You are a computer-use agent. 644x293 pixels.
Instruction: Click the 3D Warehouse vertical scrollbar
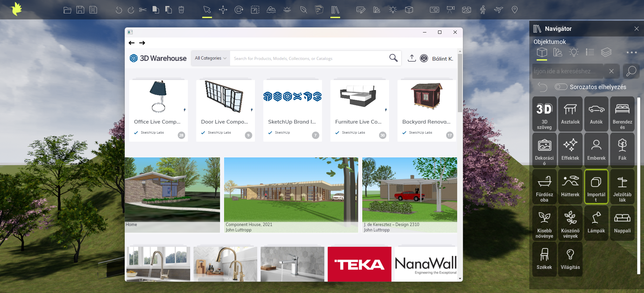coord(460,83)
